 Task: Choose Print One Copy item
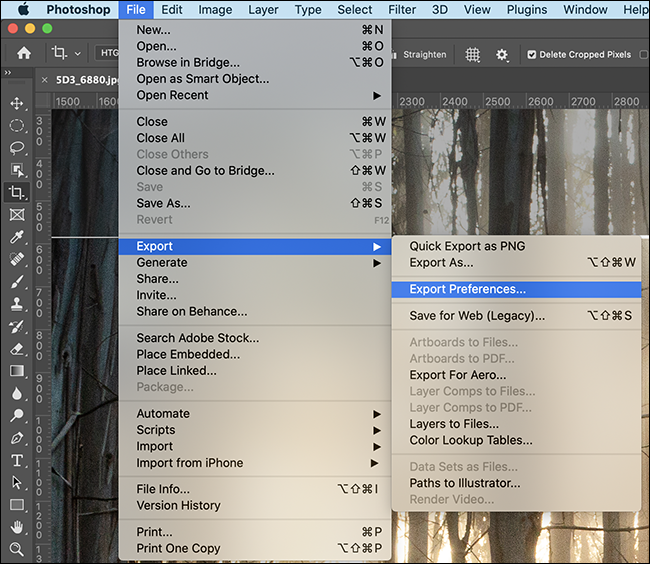tap(255, 548)
